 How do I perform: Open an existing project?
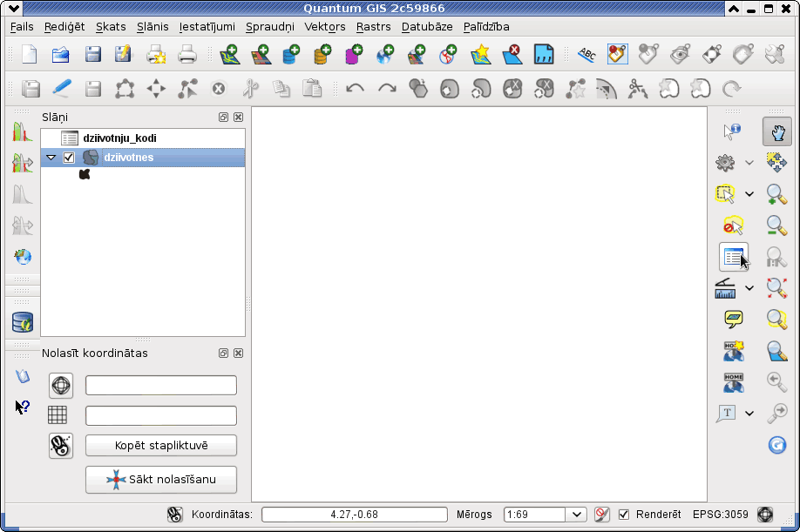[x=61, y=54]
